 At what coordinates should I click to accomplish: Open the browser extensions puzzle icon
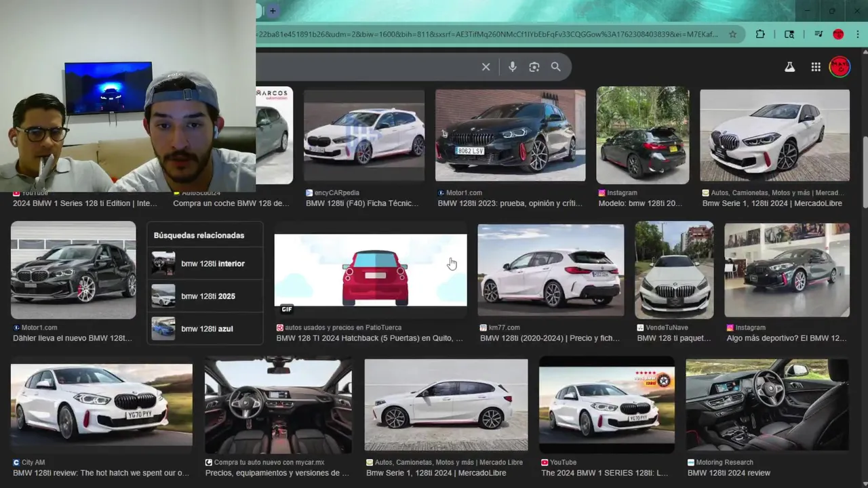pos(760,34)
